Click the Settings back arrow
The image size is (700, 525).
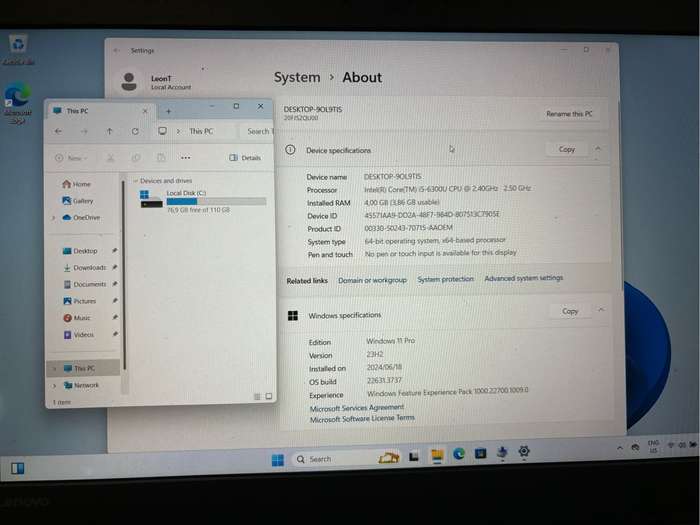pos(117,51)
